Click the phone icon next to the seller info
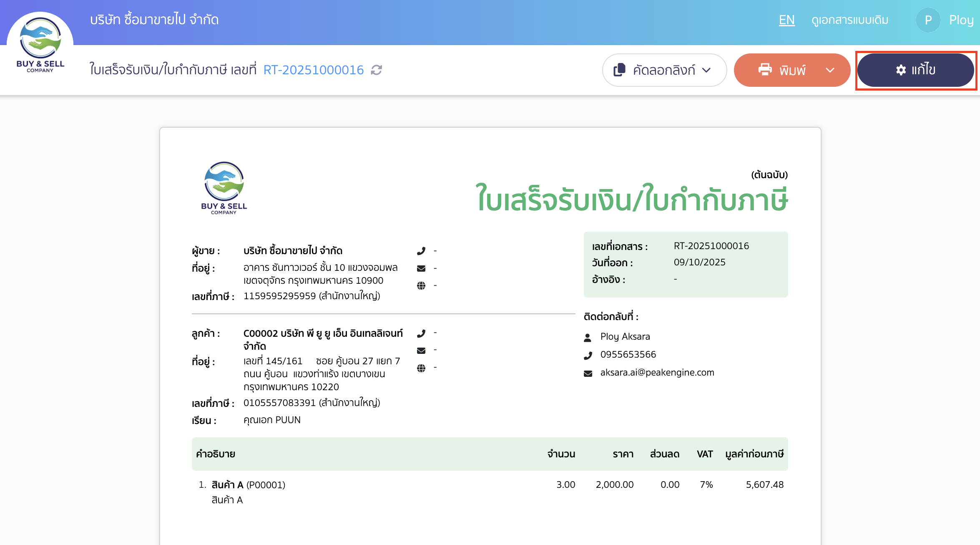 pos(422,250)
